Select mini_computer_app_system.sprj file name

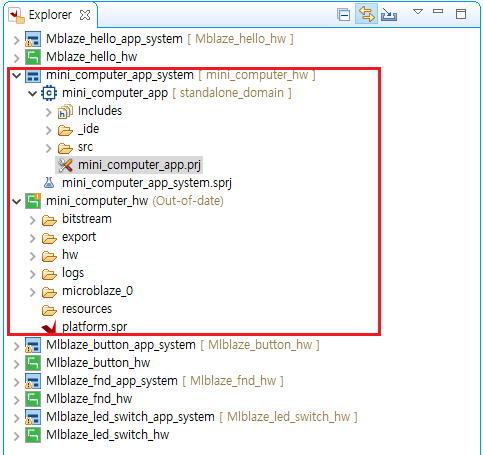[147, 183]
